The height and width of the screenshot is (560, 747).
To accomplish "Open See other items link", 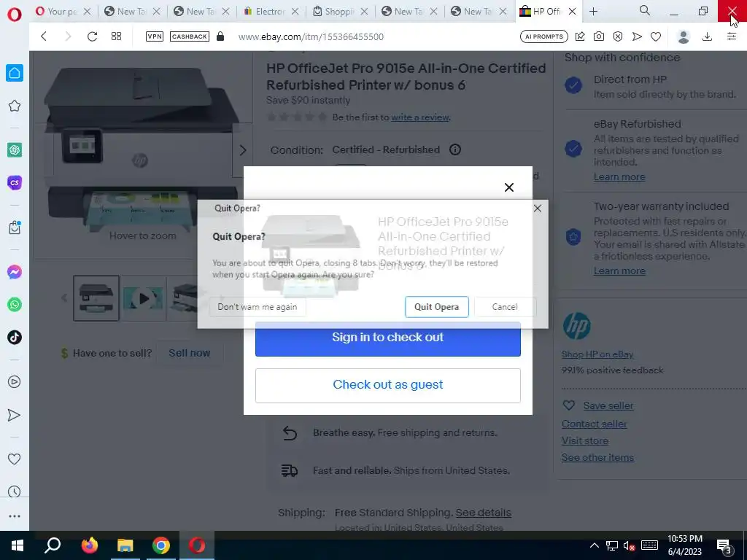I will [x=597, y=457].
